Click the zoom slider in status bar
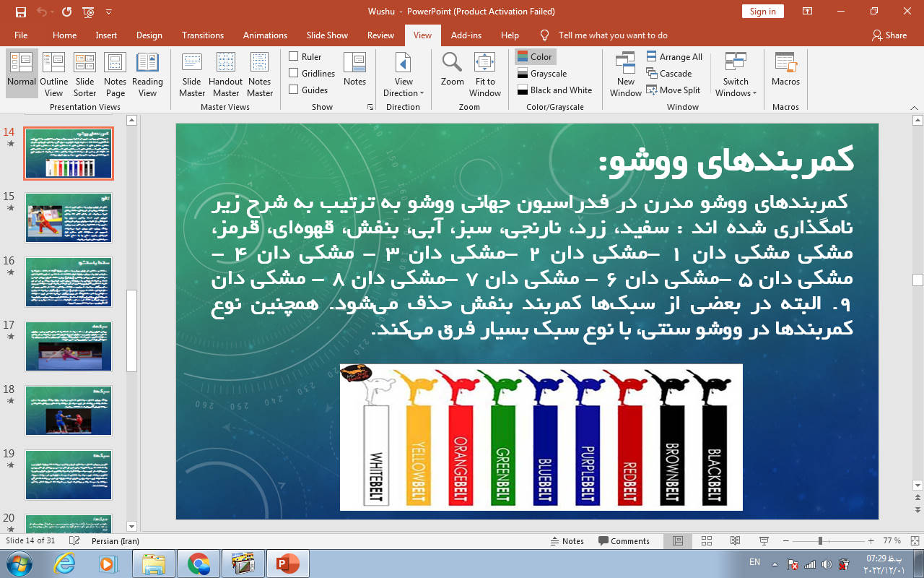This screenshot has width=924, height=578. coord(820,541)
